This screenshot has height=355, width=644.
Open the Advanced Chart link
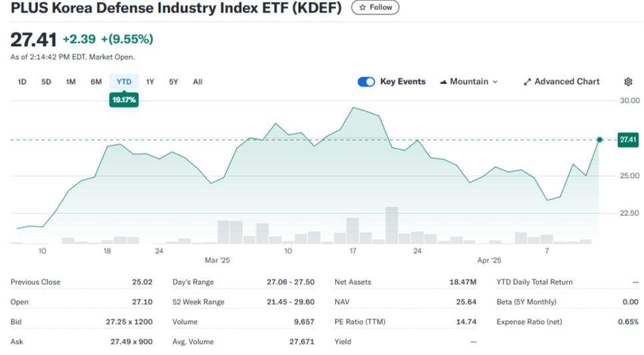click(x=561, y=82)
